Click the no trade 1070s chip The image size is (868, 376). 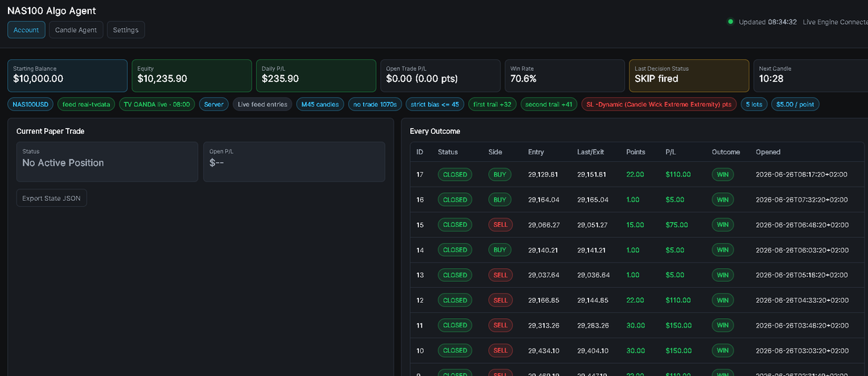[375, 104]
